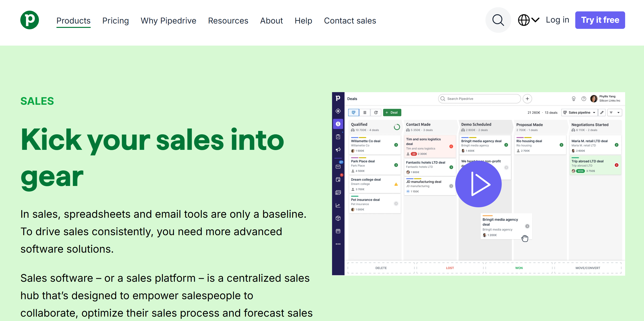
Task: Go to the Pricing menu item
Action: click(115, 21)
